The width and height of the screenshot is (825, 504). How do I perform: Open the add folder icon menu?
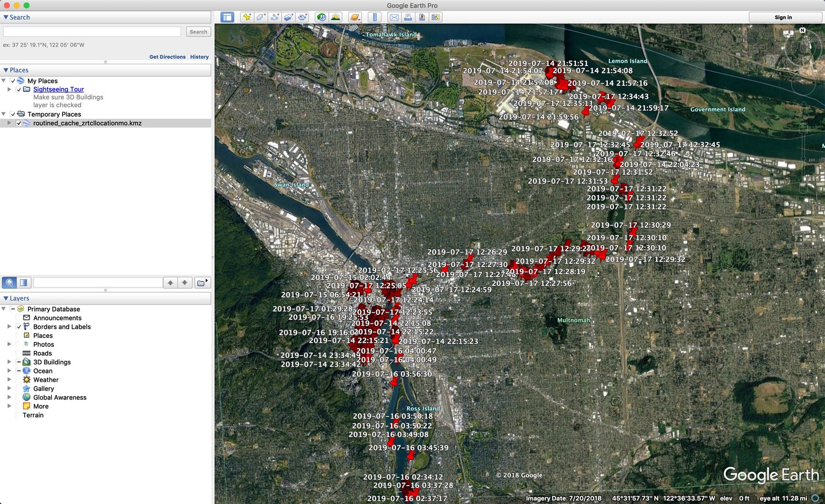202,283
